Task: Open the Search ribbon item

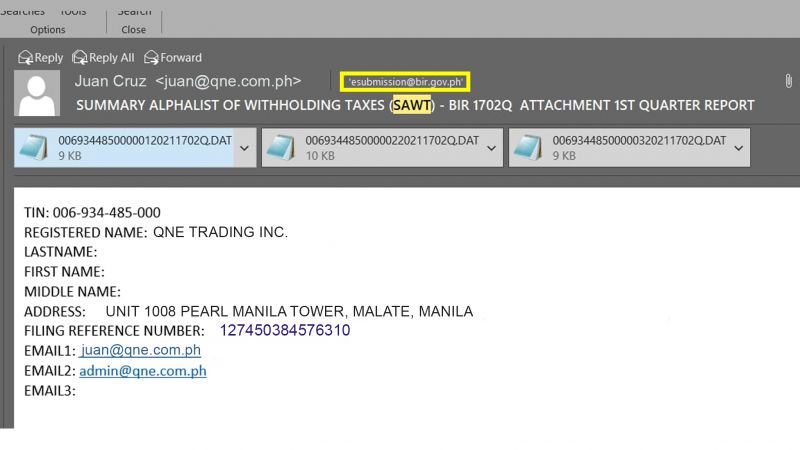Action: coord(134,11)
